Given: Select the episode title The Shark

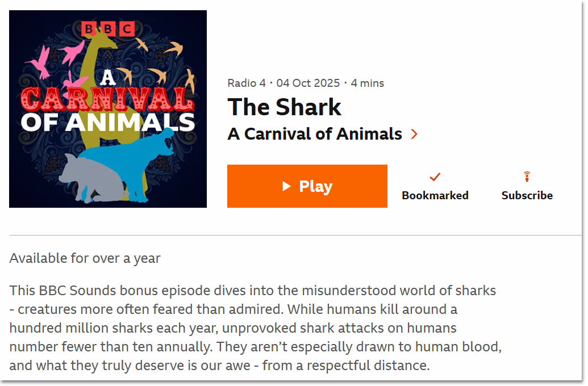Looking at the screenshot, I should click(x=284, y=107).
